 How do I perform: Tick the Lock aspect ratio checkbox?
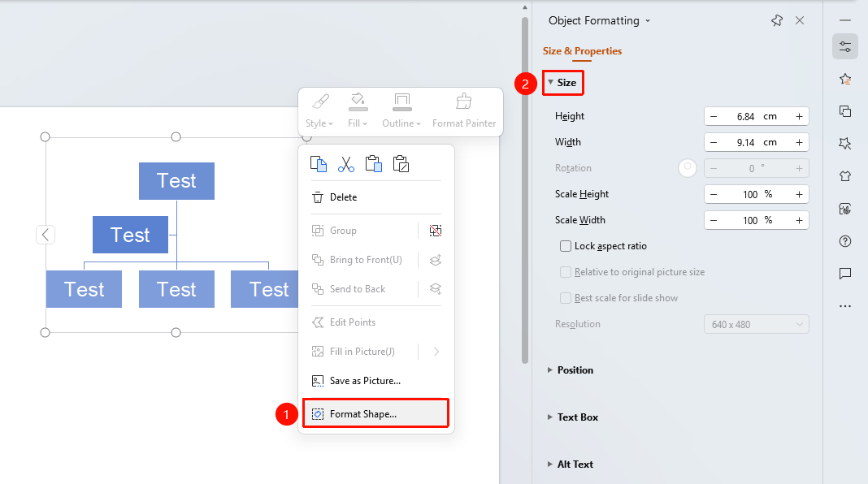[x=565, y=246]
